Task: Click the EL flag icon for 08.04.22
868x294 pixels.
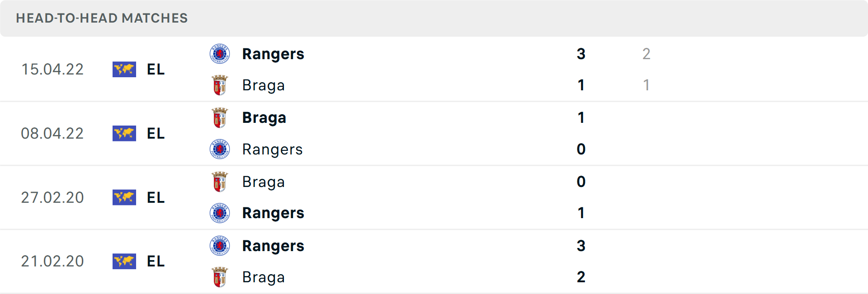Action: (124, 134)
